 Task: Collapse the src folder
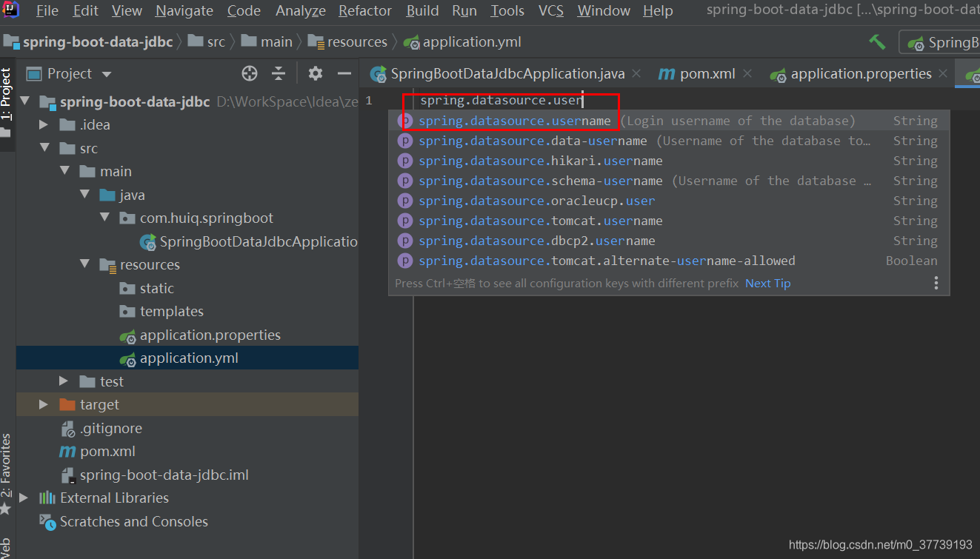pos(44,148)
